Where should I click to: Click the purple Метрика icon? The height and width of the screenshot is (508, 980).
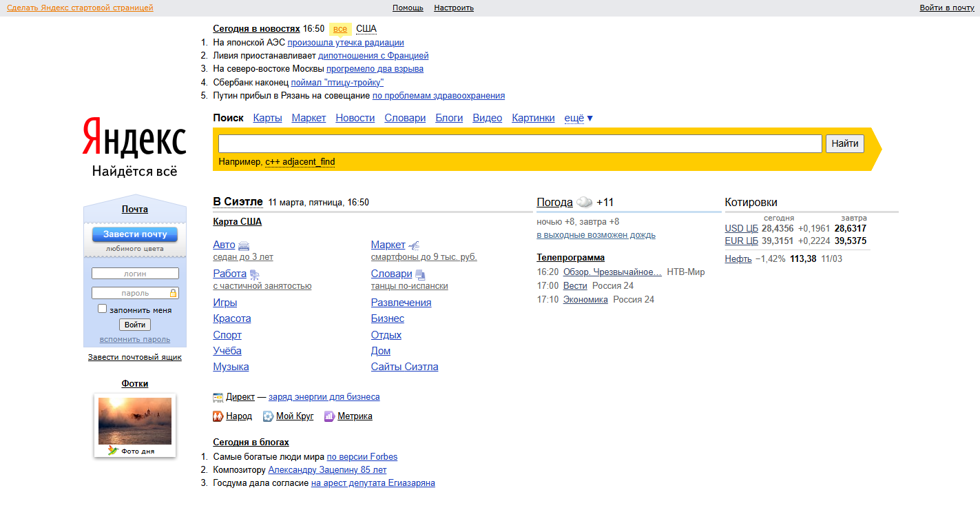(x=329, y=416)
